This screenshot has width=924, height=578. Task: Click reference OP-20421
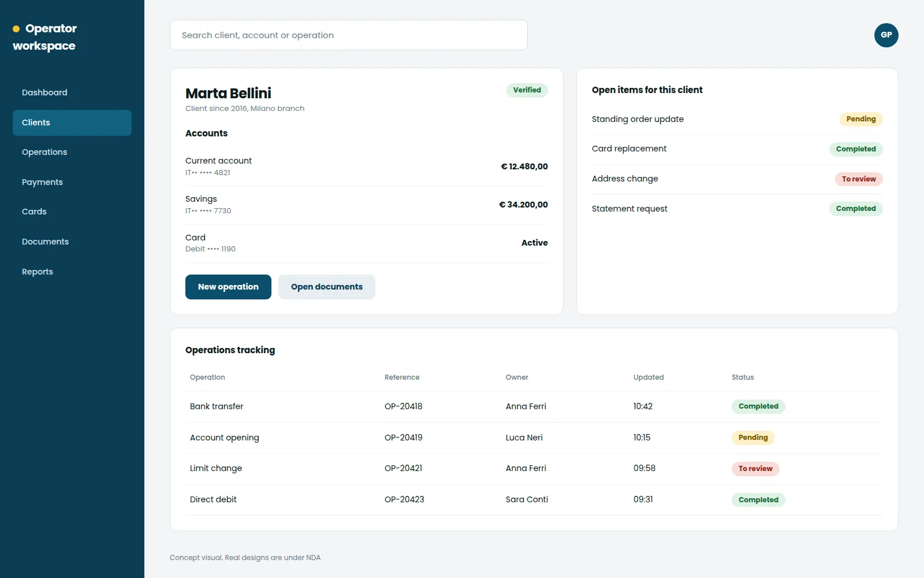pyautogui.click(x=404, y=468)
